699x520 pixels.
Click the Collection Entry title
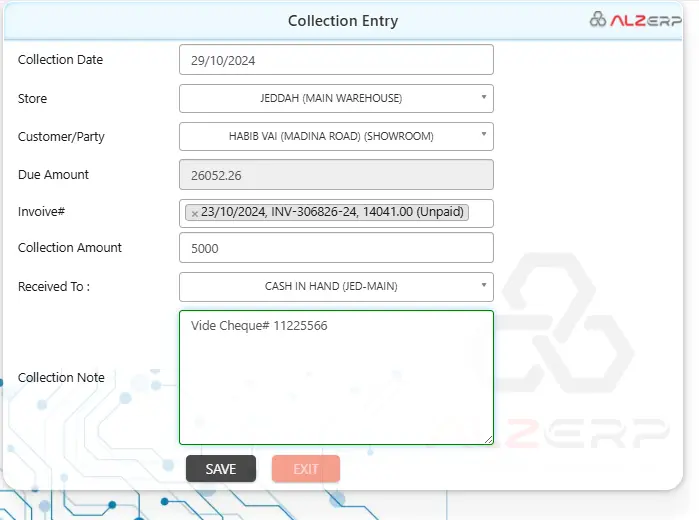tap(342, 21)
